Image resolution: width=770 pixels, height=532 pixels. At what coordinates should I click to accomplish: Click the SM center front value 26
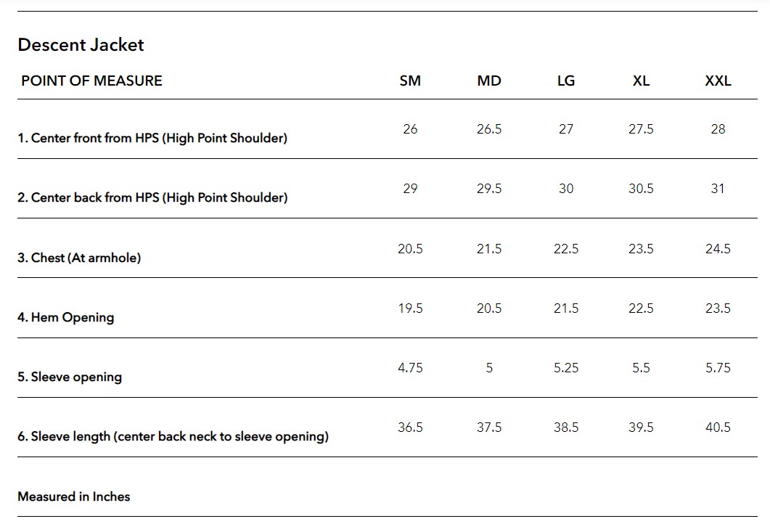pyautogui.click(x=410, y=129)
